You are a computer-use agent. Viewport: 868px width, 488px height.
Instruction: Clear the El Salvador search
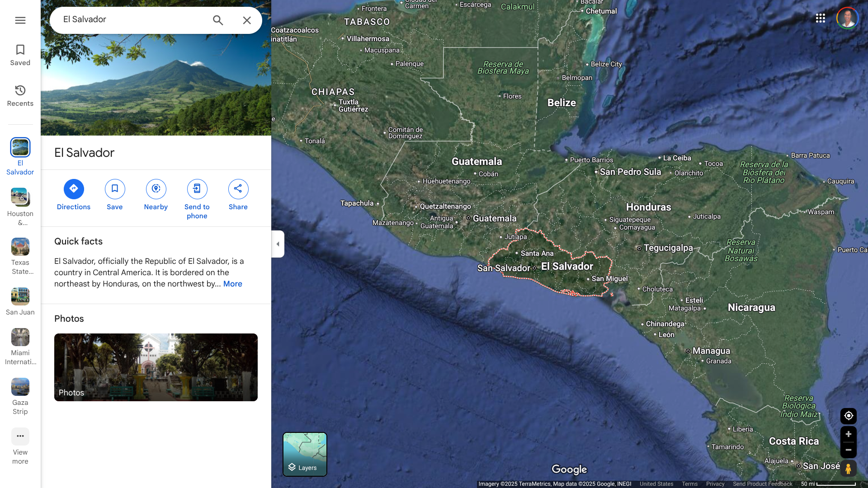[x=247, y=20]
